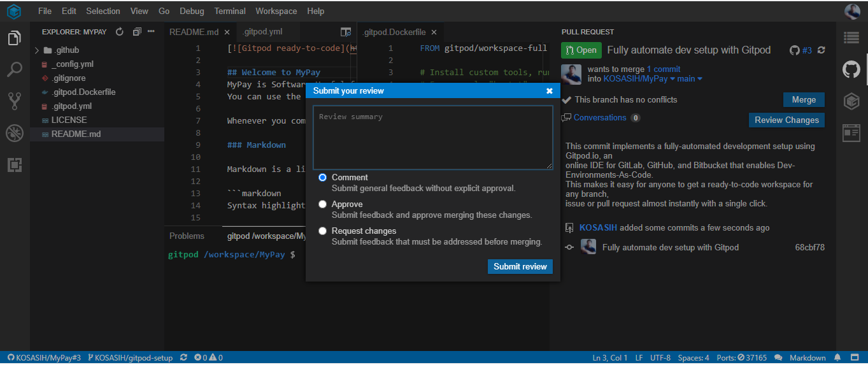Viewport: 868px width, 365px height.
Task: Open the Source Control (Git) view
Action: point(14,101)
